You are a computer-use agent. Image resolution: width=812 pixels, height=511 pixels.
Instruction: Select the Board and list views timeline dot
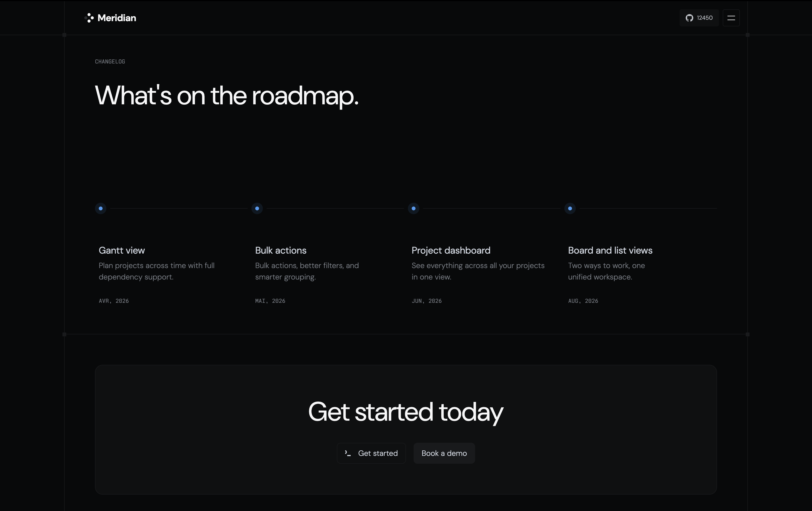click(570, 209)
